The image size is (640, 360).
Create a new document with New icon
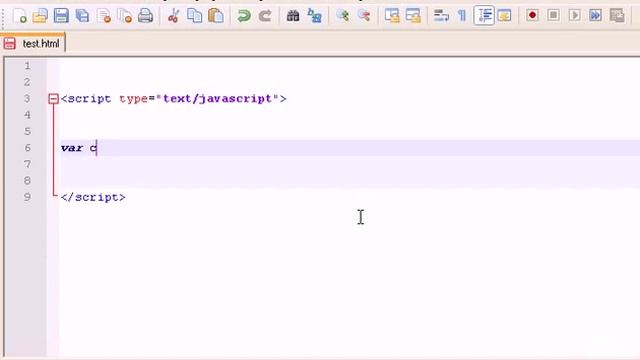pos(19,16)
